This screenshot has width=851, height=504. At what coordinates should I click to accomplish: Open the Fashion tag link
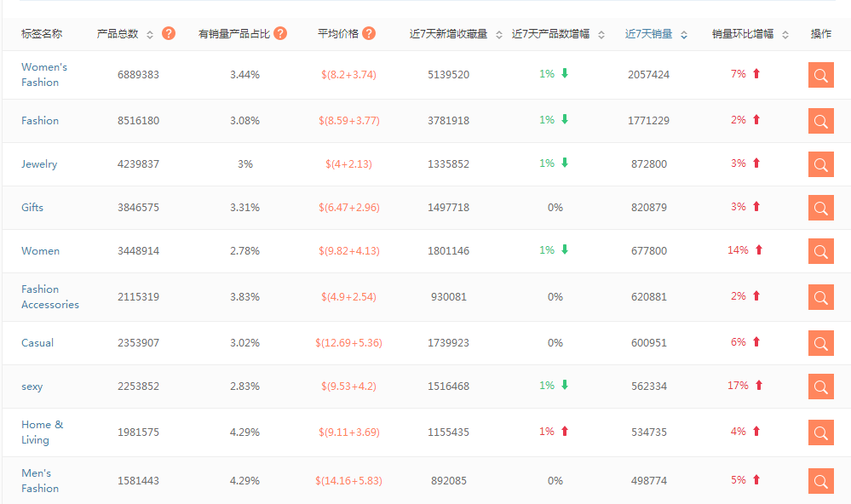coord(40,121)
